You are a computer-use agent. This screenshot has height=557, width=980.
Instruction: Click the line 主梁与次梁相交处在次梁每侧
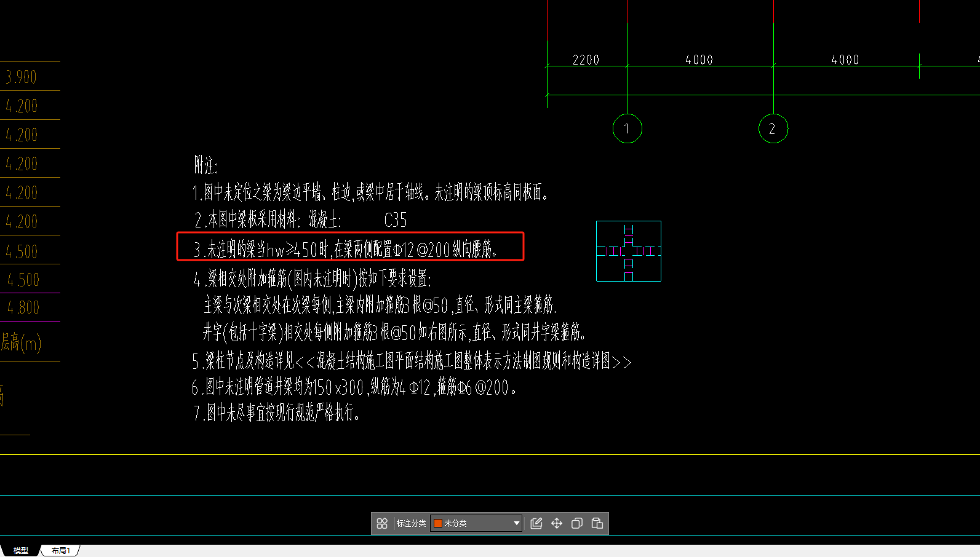(380, 304)
